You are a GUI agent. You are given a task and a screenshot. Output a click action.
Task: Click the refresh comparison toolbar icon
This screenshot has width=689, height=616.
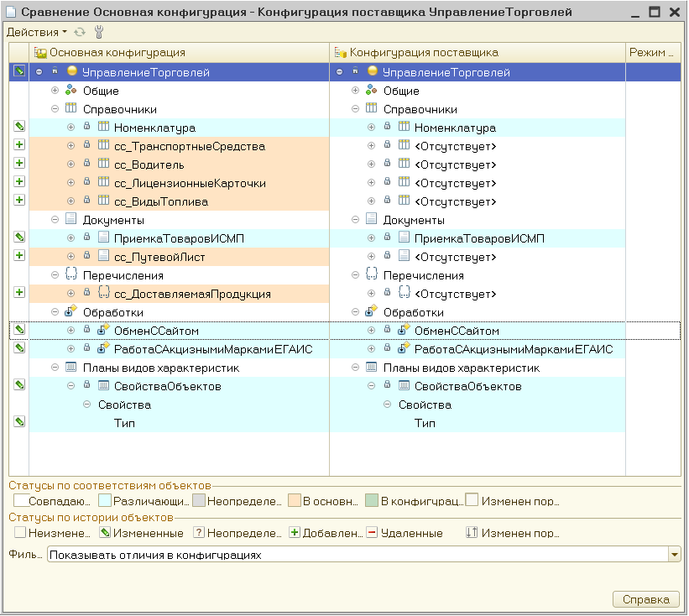pos(80,32)
